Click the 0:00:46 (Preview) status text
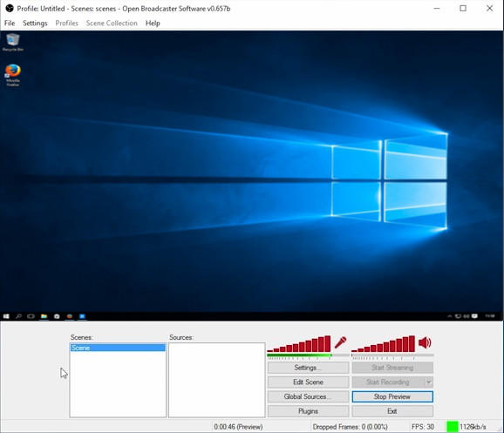The width and height of the screenshot is (504, 433). [238, 427]
